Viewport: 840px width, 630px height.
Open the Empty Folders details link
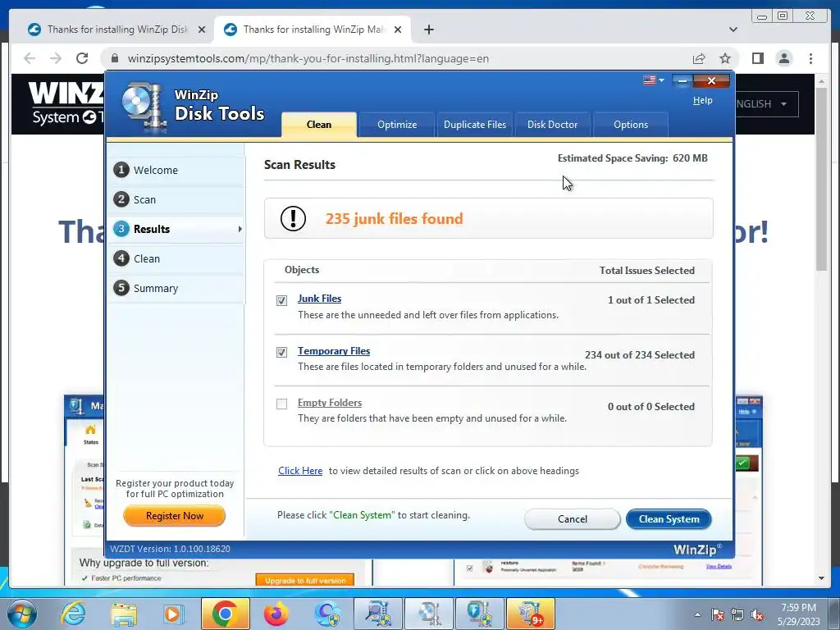330,403
